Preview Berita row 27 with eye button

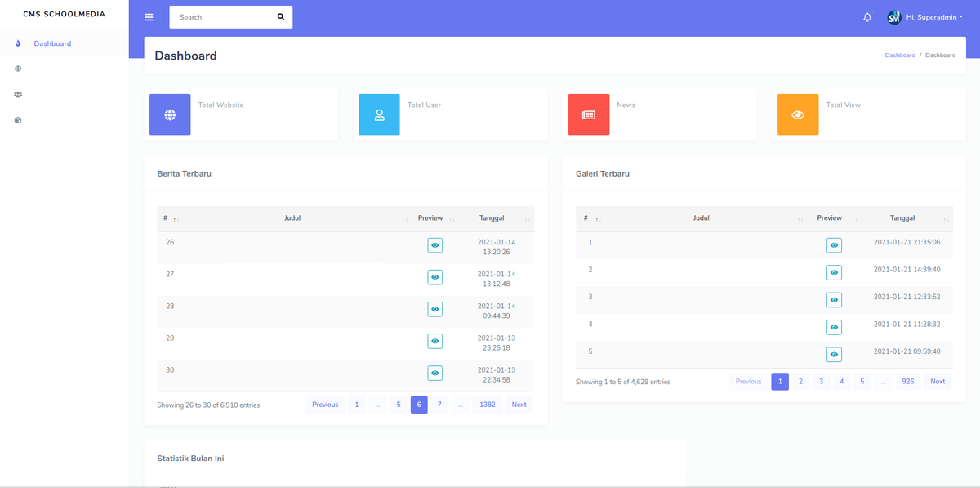435,277
